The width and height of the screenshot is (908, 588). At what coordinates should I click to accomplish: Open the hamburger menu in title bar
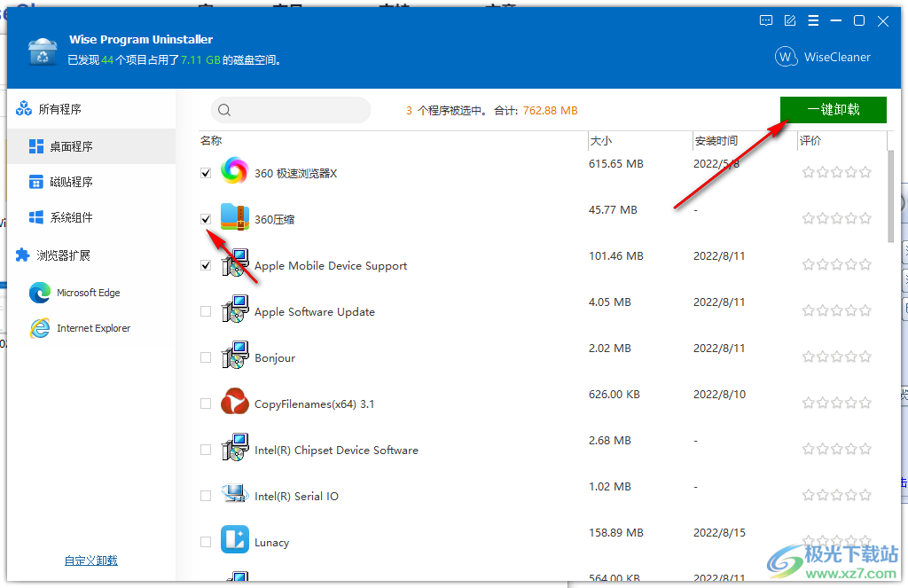pyautogui.click(x=813, y=21)
